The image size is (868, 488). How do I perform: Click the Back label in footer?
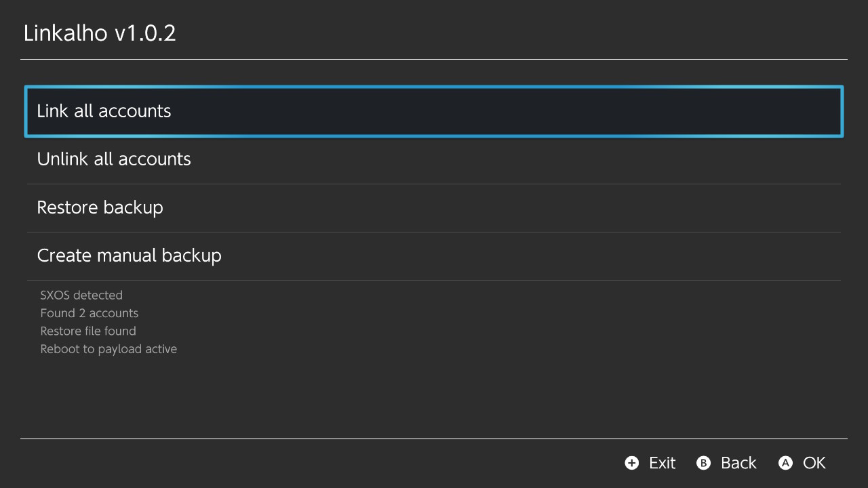738,463
